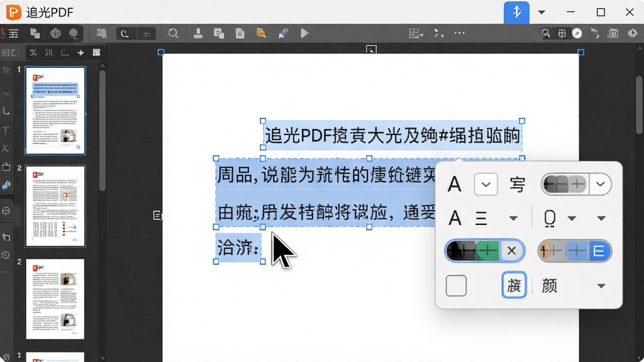Click the calendar-like icon left of 'C' button
Image resolution: width=644 pixels, height=362 pixels.
(x=101, y=33)
